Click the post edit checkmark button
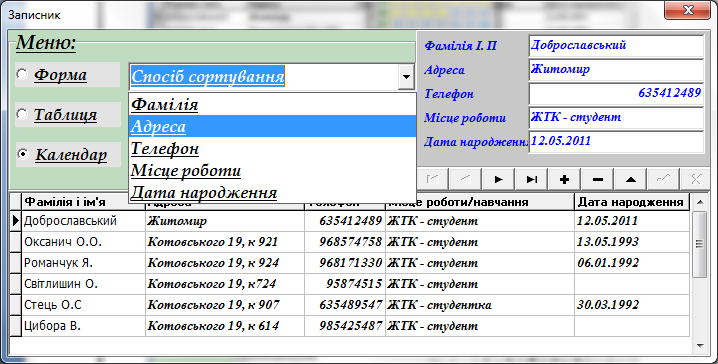The image size is (718, 364). 663,179
